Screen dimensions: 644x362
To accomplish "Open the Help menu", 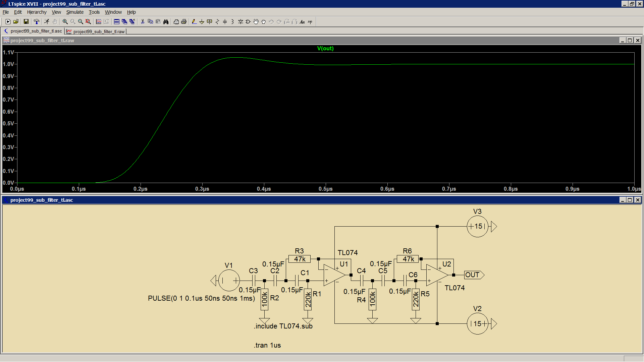I will pyautogui.click(x=131, y=12).
